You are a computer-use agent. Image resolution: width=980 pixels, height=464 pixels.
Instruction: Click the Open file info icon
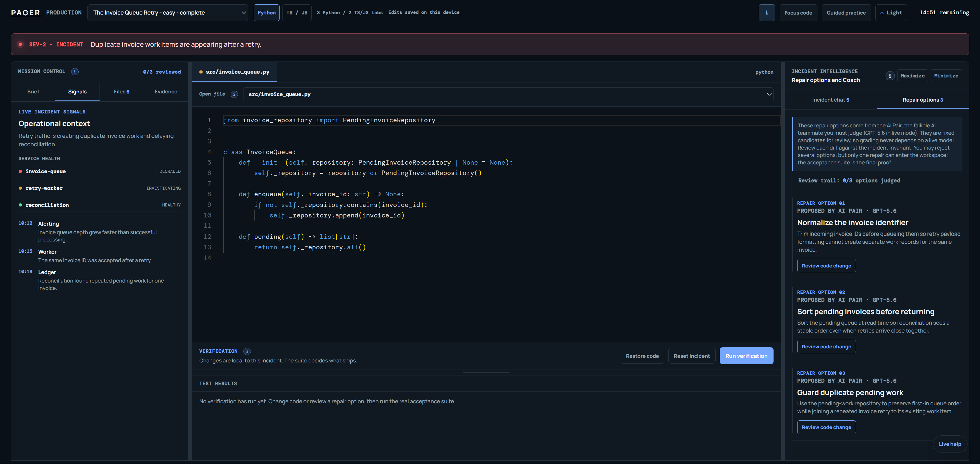point(234,94)
